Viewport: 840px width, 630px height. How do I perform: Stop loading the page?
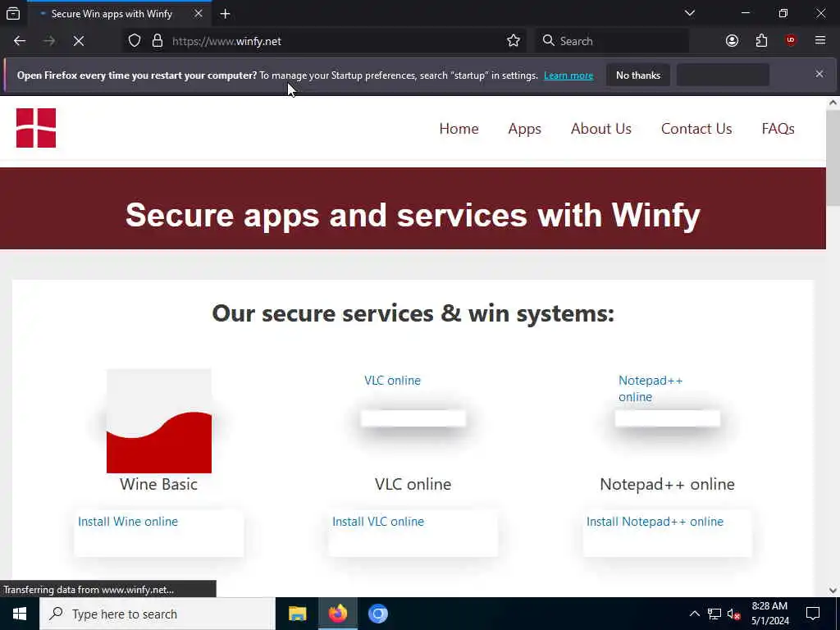[79, 41]
